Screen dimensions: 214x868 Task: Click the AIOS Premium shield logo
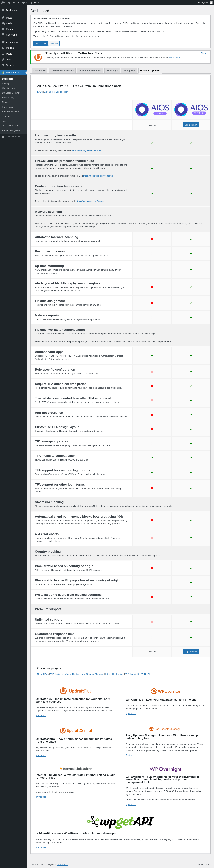click(181, 110)
